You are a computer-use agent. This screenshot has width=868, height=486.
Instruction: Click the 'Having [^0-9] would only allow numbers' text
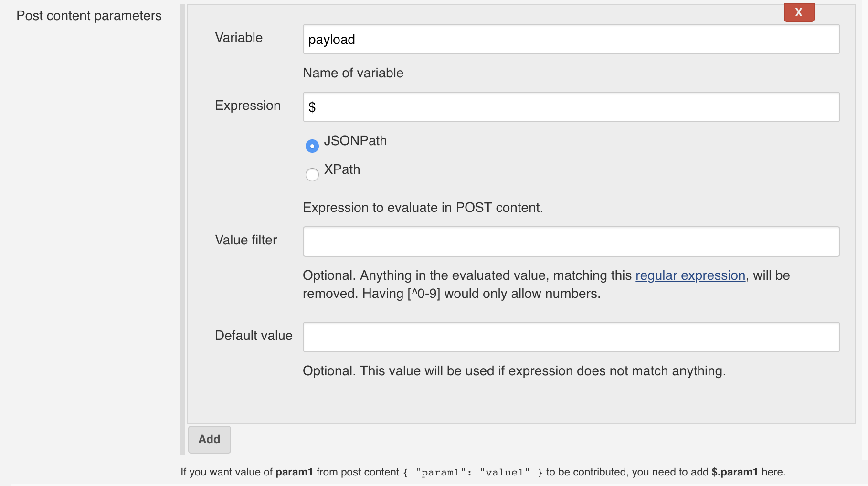coord(480,294)
